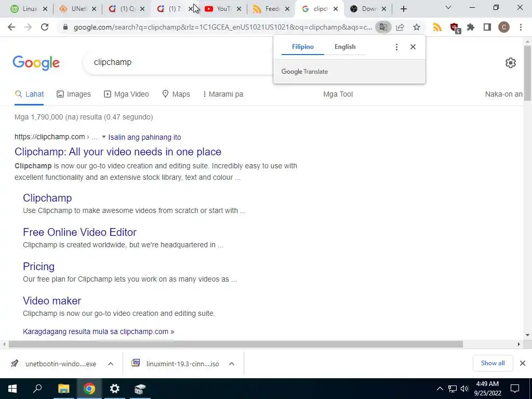
Task: Open a new browser tab
Action: (x=403, y=9)
